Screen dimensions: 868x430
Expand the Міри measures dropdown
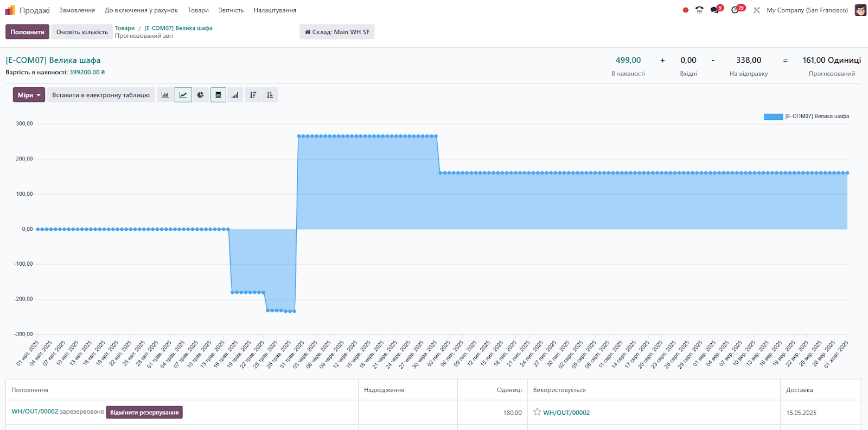pyautogui.click(x=29, y=95)
